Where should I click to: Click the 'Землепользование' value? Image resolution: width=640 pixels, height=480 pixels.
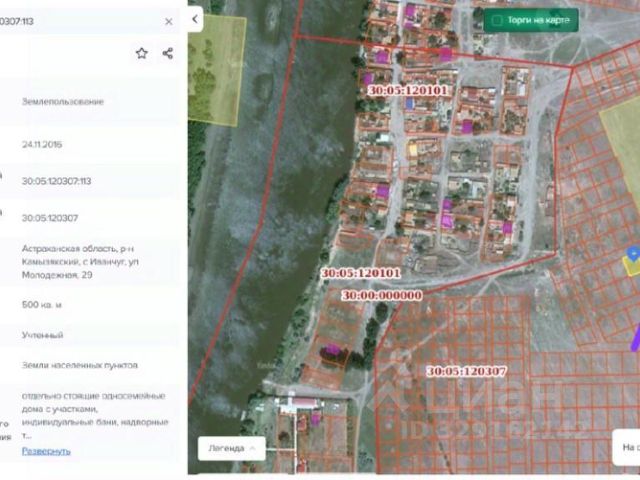63,101
